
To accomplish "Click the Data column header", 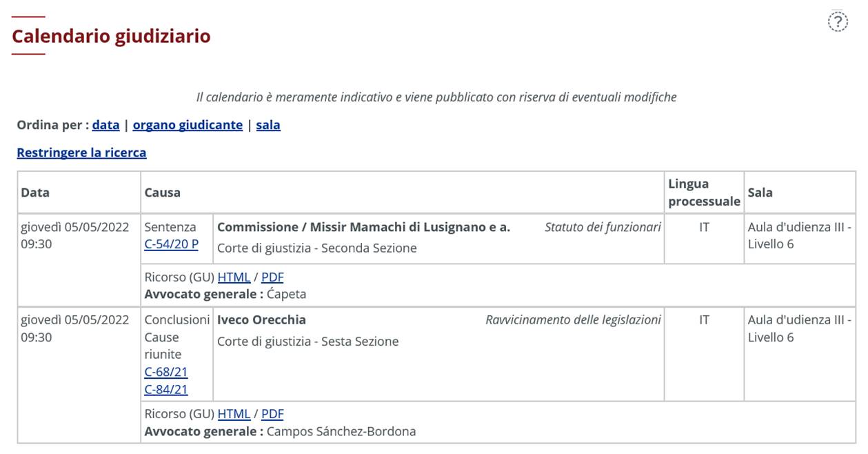I will pos(35,193).
